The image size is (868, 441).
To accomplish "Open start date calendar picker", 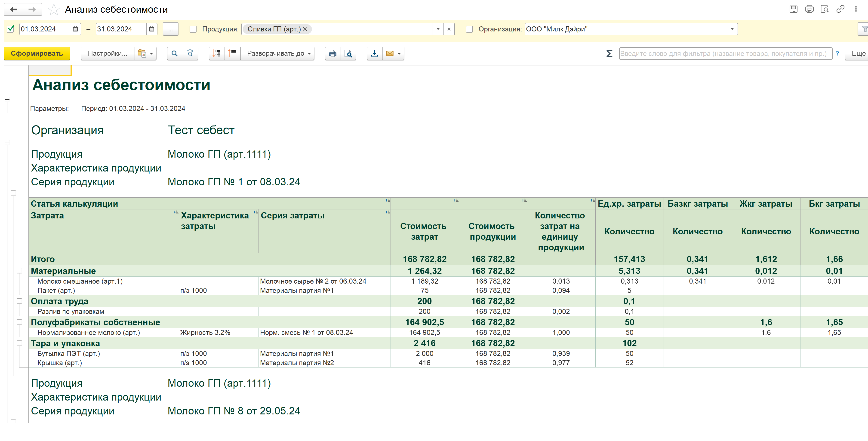I will 75,29.
